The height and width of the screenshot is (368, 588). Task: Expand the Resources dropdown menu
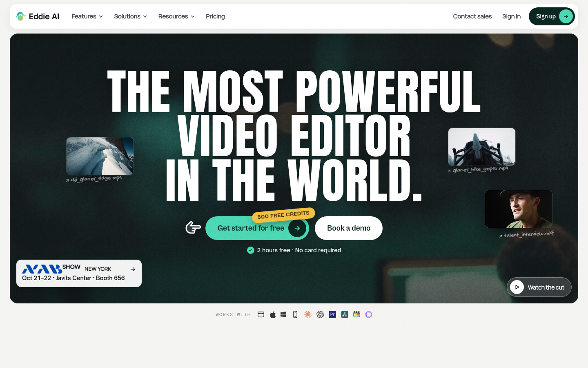click(176, 16)
